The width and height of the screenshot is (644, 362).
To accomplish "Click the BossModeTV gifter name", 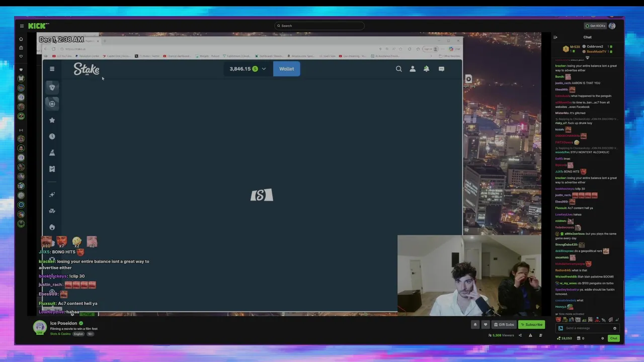I will [x=596, y=51].
